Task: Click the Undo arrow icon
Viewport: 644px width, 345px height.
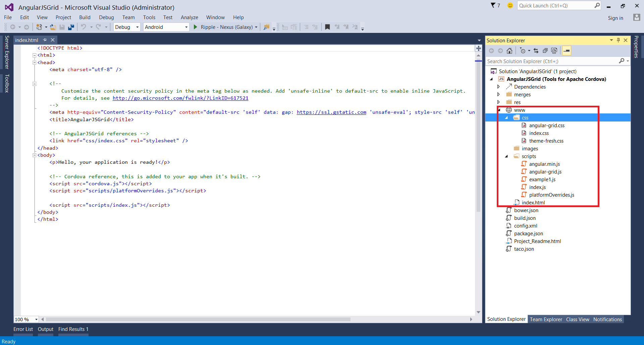Action: (x=84, y=27)
